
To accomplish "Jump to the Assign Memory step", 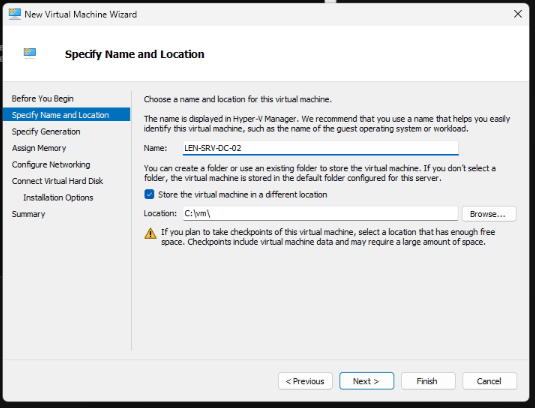I will [x=39, y=148].
